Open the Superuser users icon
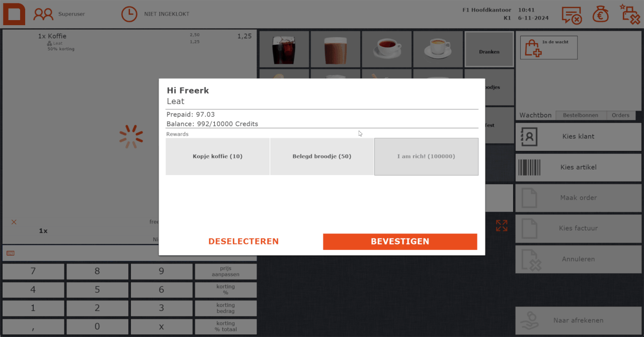The height and width of the screenshot is (337, 644). click(x=43, y=14)
